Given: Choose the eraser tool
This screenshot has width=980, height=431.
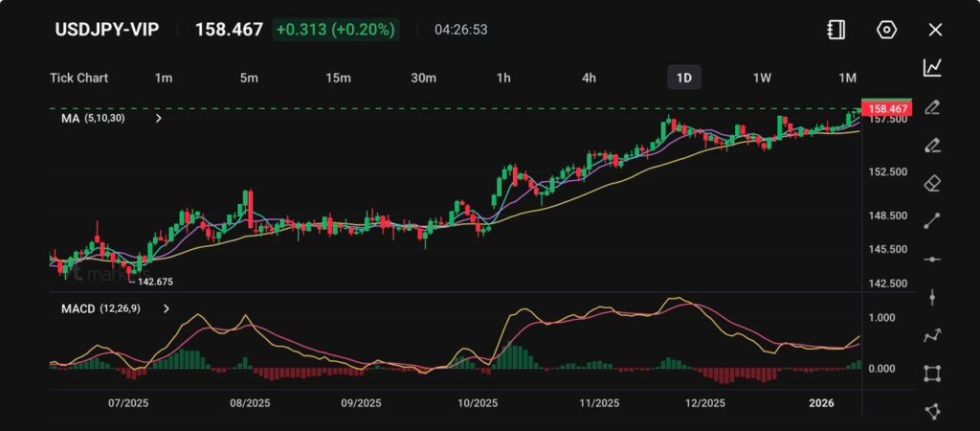Looking at the screenshot, I should pos(932,183).
